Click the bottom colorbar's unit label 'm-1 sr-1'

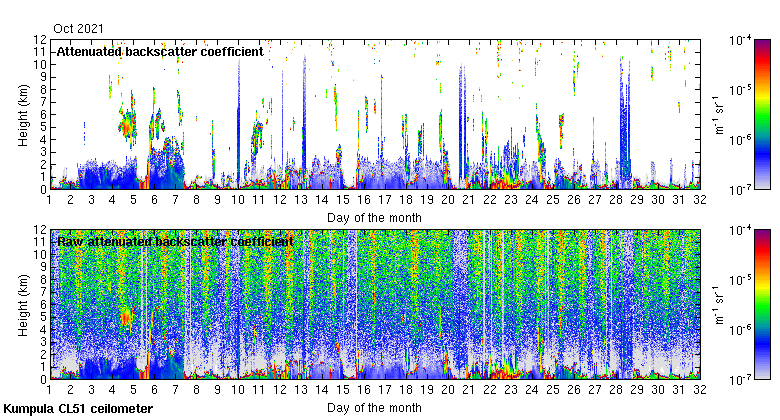(718, 304)
